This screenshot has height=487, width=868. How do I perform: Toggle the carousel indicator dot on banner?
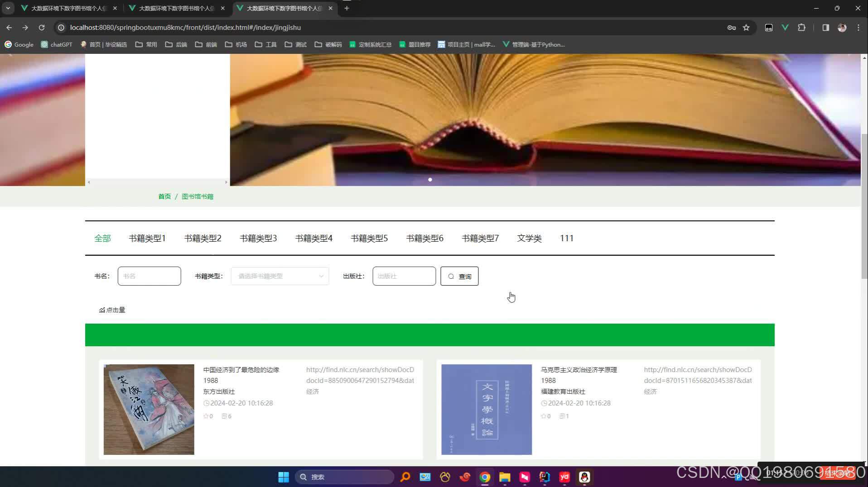point(430,179)
